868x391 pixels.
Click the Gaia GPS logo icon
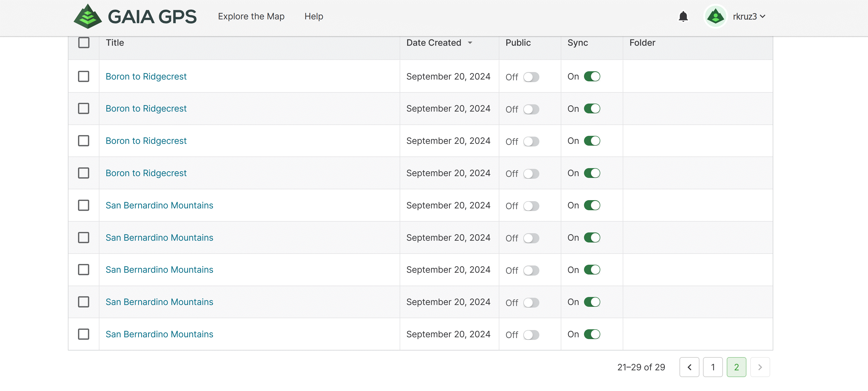pos(88,17)
